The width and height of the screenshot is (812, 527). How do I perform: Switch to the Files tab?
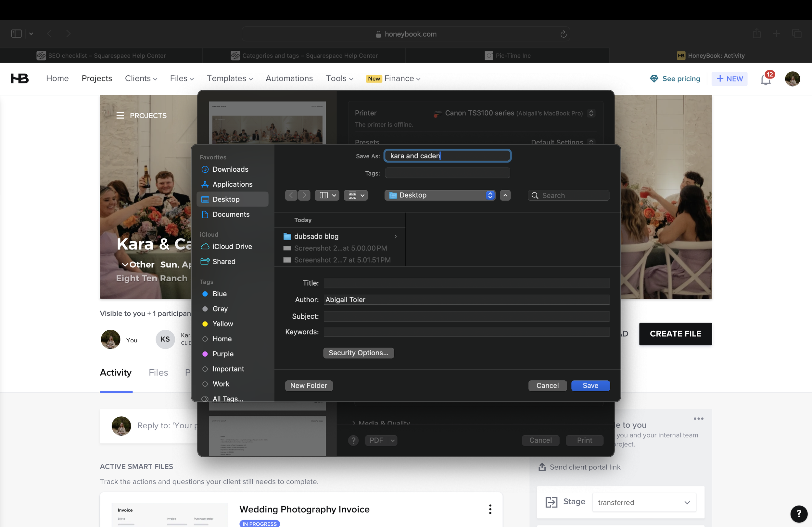(x=158, y=373)
